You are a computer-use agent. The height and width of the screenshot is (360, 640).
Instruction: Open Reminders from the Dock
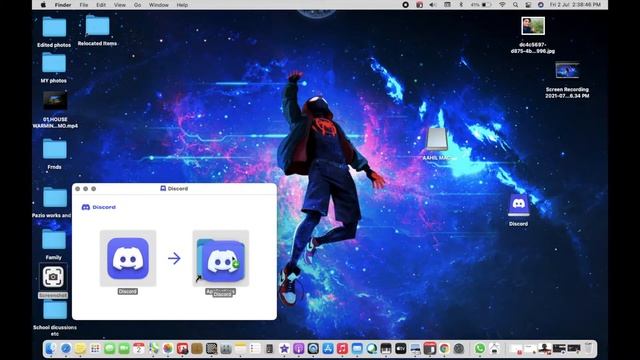pos(255,349)
